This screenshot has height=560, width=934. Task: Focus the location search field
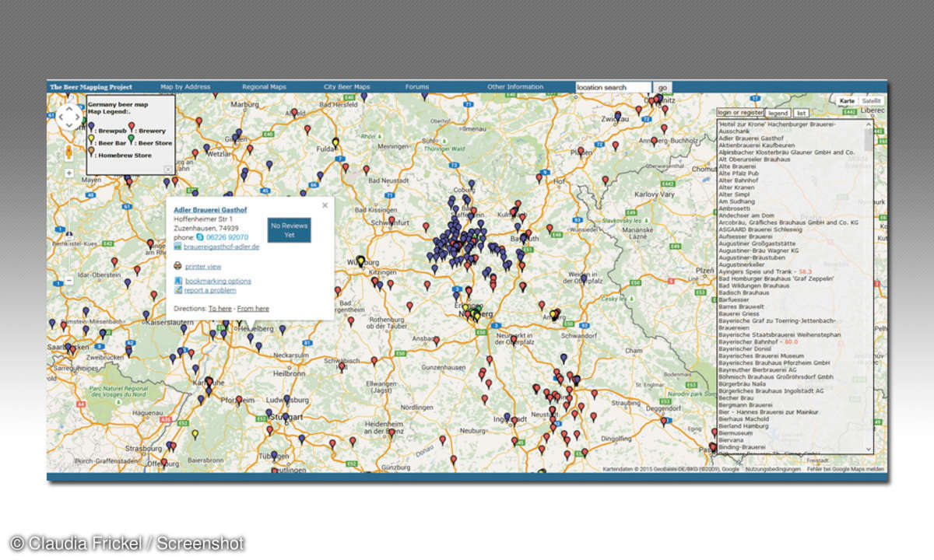(x=613, y=88)
